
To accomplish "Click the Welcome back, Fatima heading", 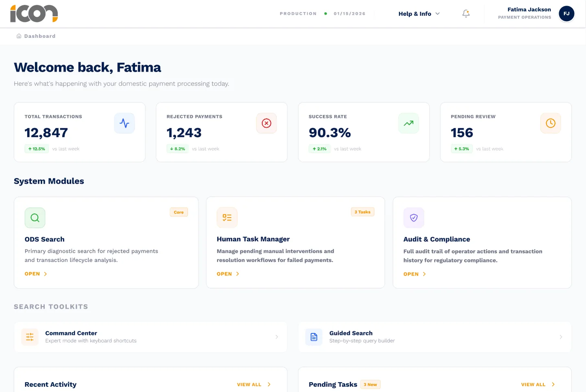I will pos(87,67).
